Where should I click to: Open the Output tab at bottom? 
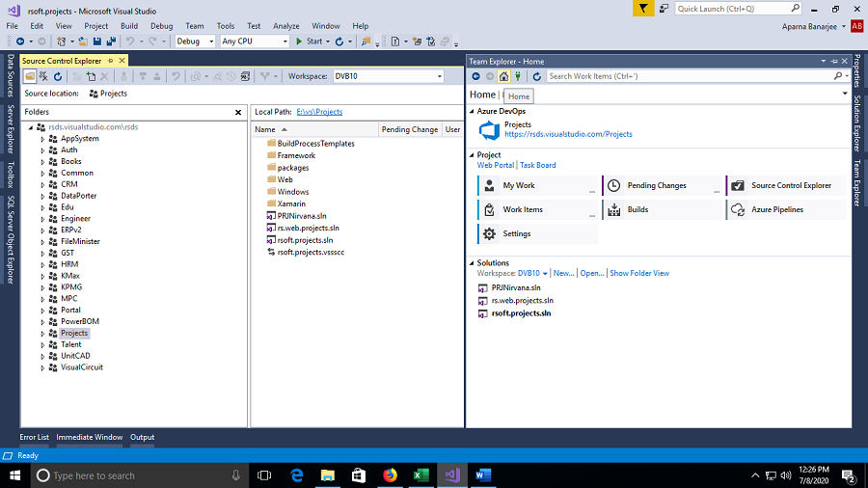click(x=143, y=437)
